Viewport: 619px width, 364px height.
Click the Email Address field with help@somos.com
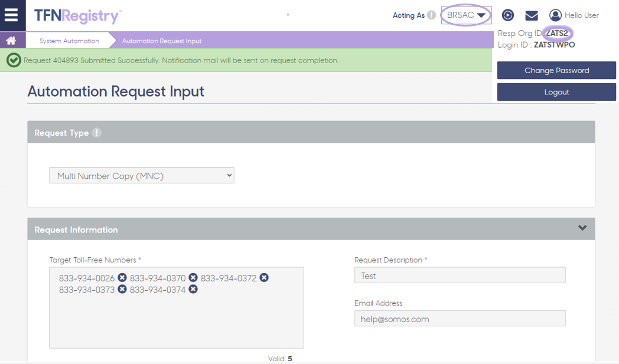pyautogui.click(x=460, y=318)
